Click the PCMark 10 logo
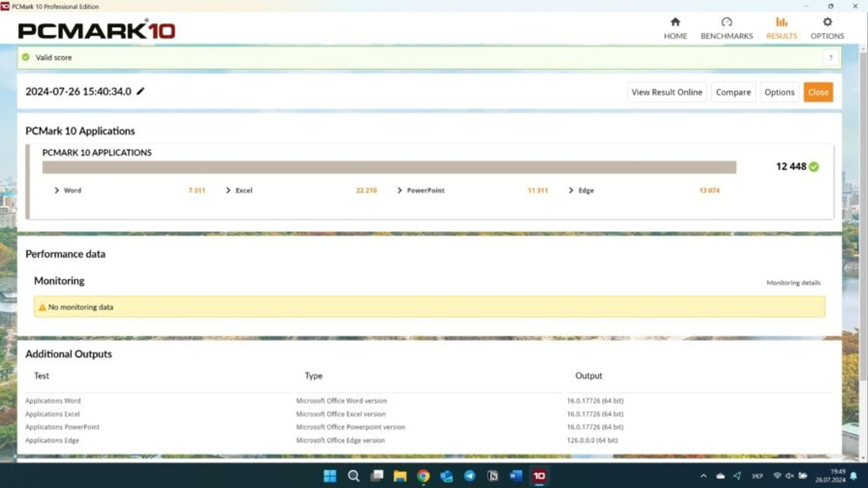Image resolution: width=868 pixels, height=488 pixels. pyautogui.click(x=96, y=30)
